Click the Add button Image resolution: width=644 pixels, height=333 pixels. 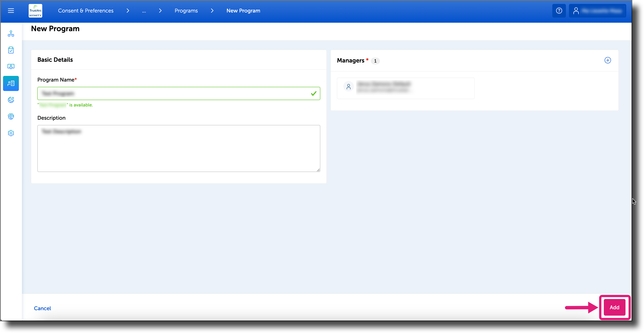click(614, 307)
